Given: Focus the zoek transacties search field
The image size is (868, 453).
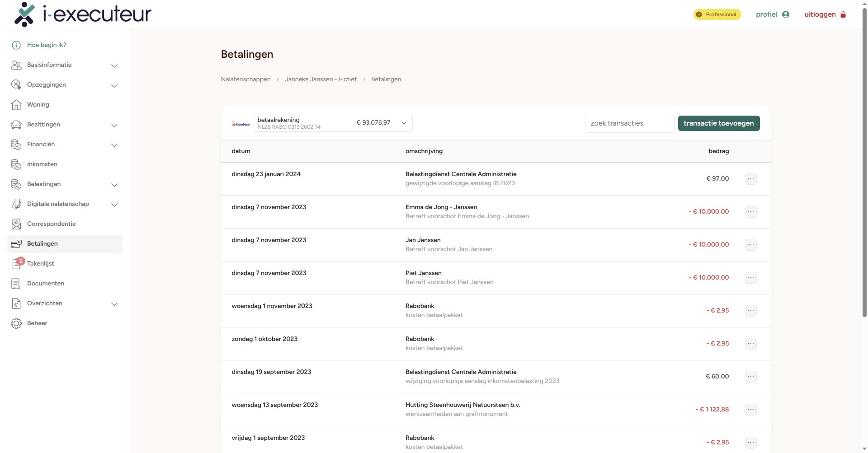Looking at the screenshot, I should point(629,123).
